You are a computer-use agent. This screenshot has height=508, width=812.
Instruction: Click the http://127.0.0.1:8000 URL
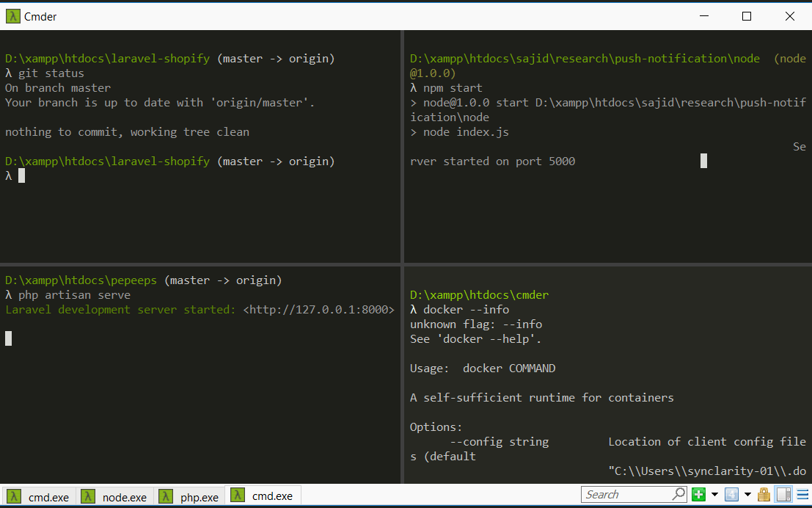(318, 310)
